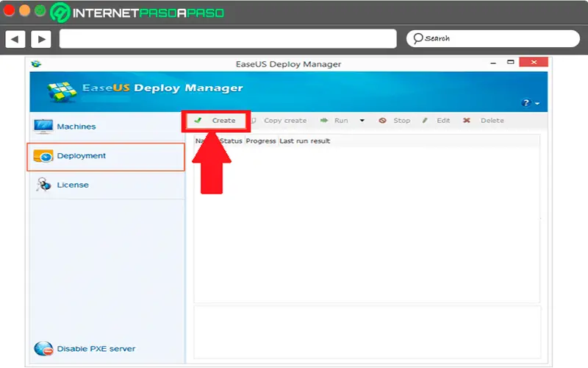588x368 pixels.
Task: Click the Run toolbar button
Action: pyautogui.click(x=334, y=121)
